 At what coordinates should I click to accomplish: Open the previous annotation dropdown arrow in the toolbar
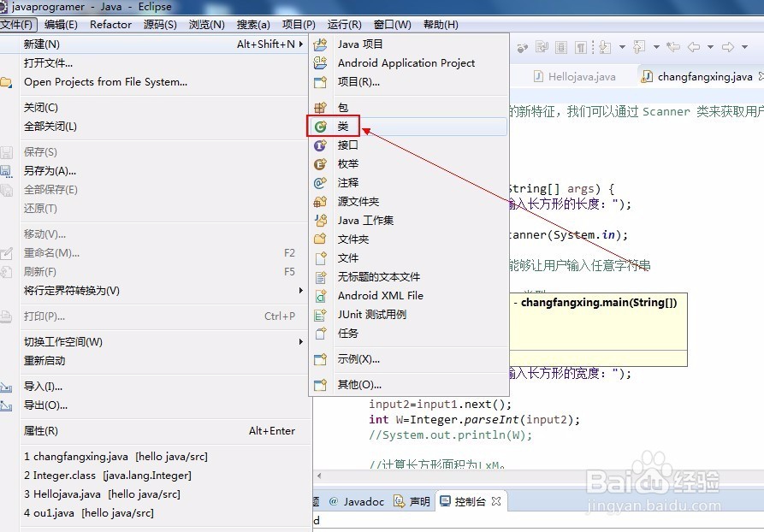pos(656,47)
